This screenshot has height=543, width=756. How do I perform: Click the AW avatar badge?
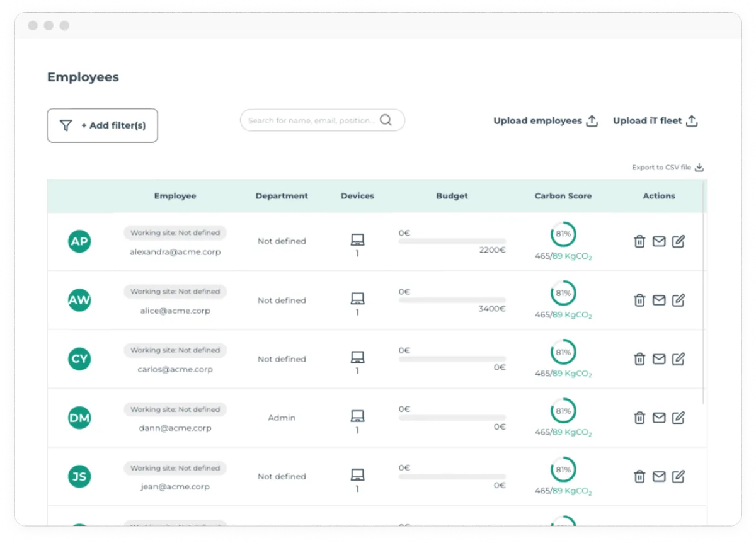pos(79,300)
